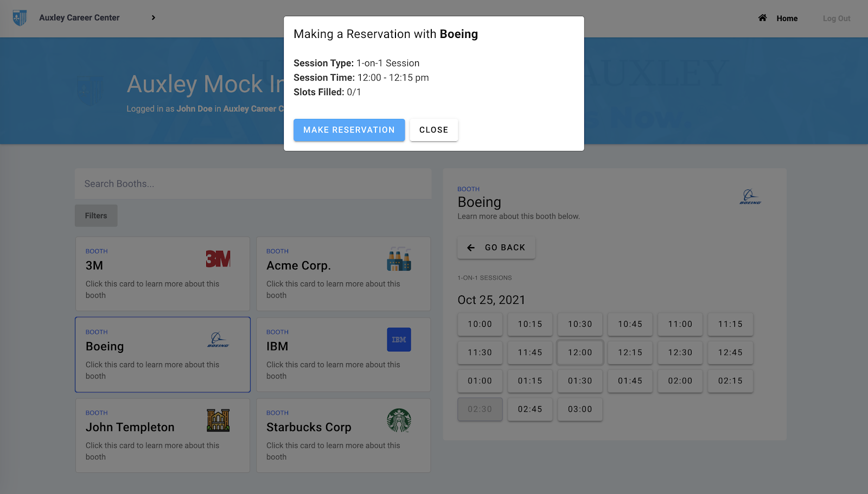Click the Acme Corp. factory icon
This screenshot has width=868, height=494.
click(x=399, y=259)
